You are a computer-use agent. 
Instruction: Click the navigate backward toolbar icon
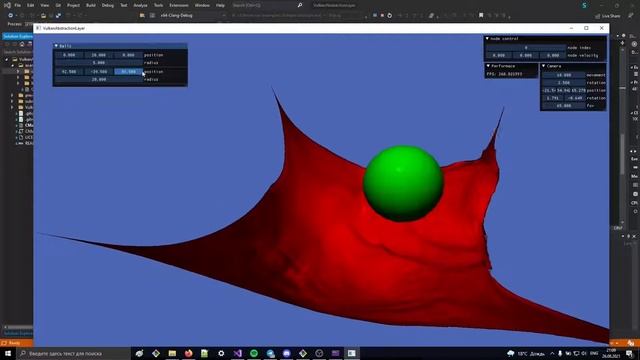click(x=10, y=16)
